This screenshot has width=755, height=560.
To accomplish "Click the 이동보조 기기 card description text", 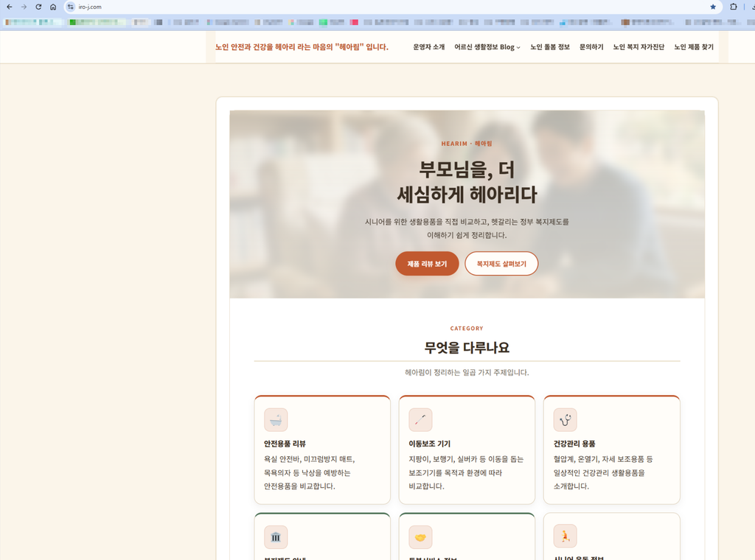I will pyautogui.click(x=466, y=472).
